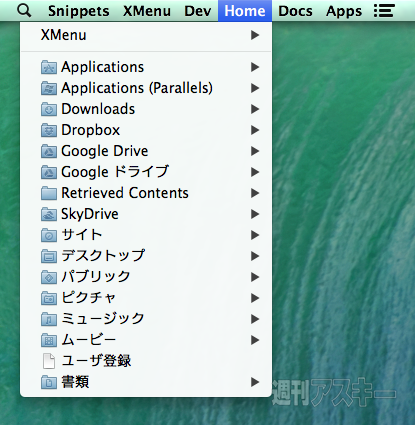Viewport: 415px width, 425px height.
Task: Select the Applications label
Action: tap(103, 67)
